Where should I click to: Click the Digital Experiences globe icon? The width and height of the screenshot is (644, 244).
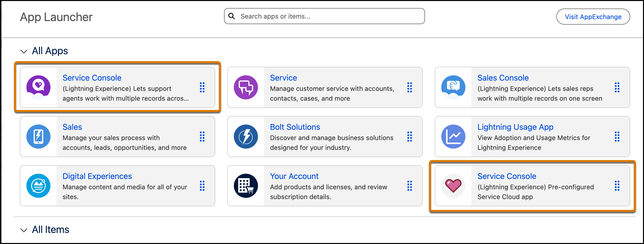[38, 186]
